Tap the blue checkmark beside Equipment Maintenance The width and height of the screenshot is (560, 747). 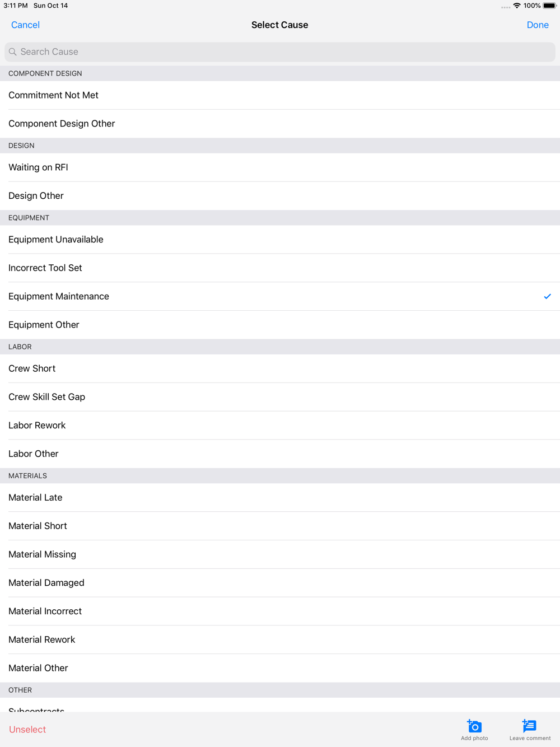click(547, 296)
